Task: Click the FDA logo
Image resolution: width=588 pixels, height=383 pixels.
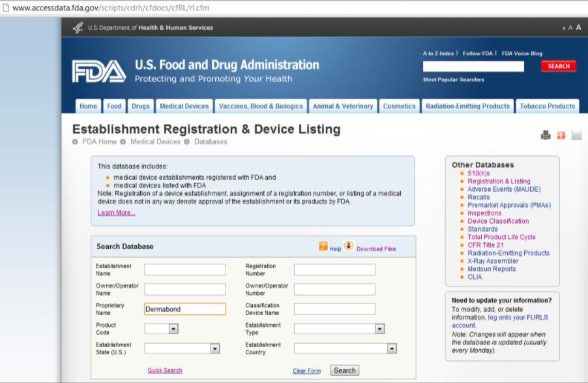Action: click(x=98, y=72)
